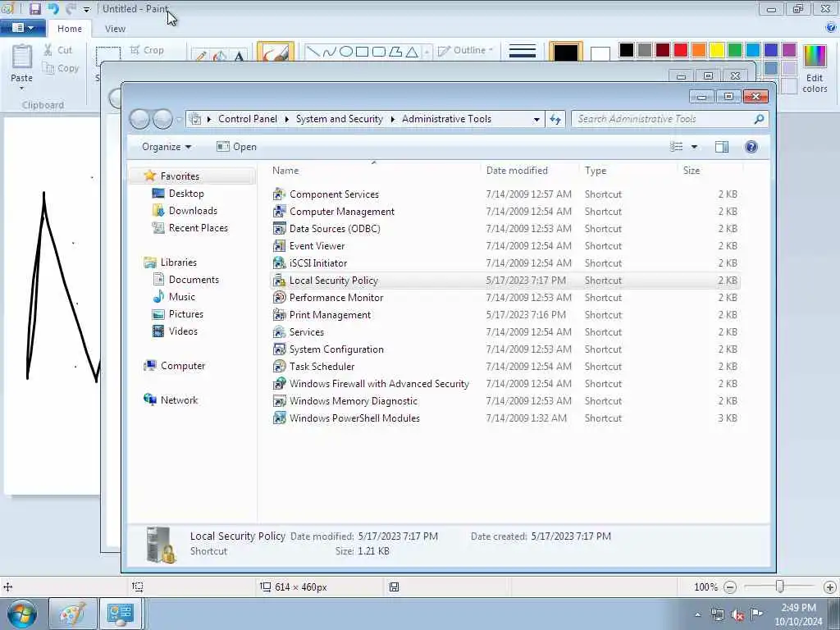Select Event Viewer shortcut icon
This screenshot has width=840, height=630.
click(279, 245)
